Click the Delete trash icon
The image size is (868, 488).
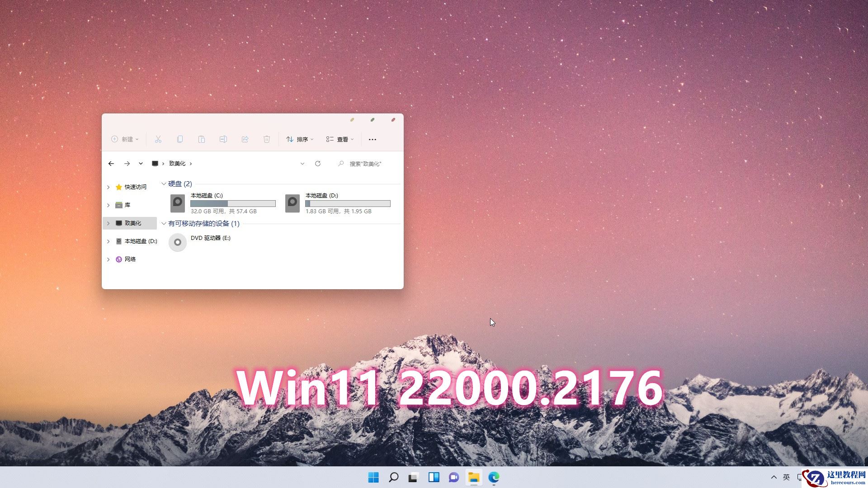pyautogui.click(x=266, y=139)
